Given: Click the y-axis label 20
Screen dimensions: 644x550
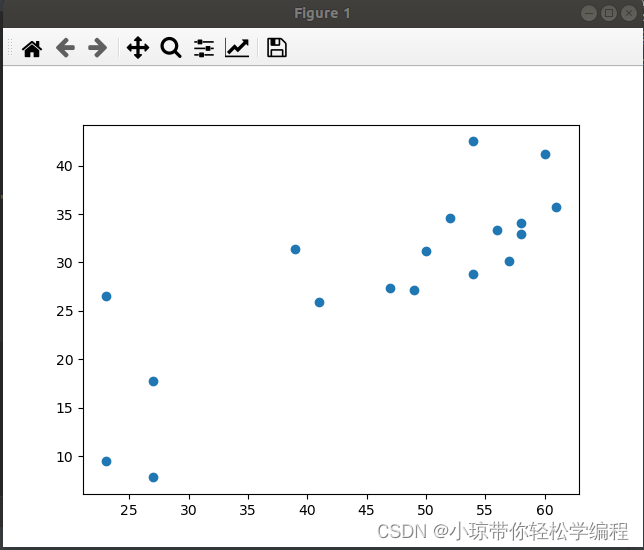Looking at the screenshot, I should pyautogui.click(x=64, y=360).
